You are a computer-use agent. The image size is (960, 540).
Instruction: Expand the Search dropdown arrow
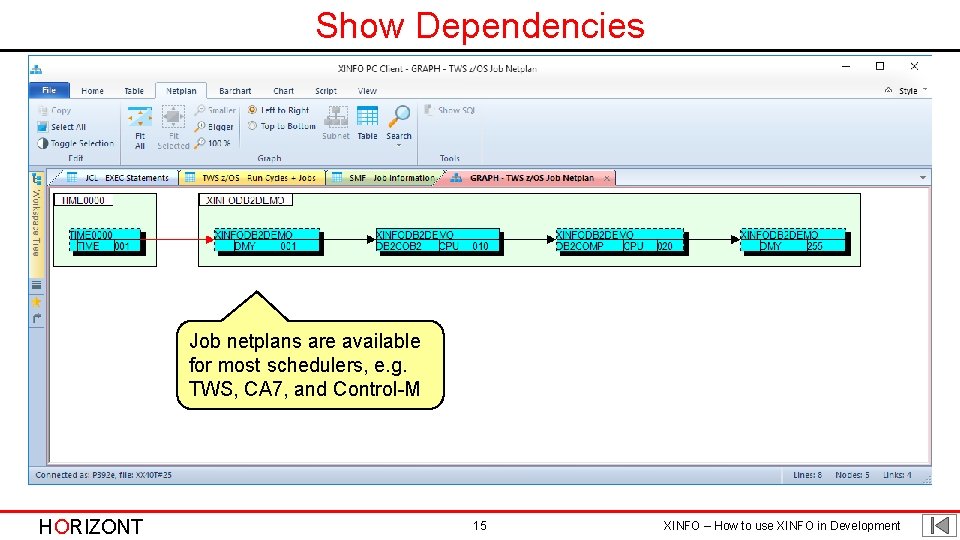[399, 146]
